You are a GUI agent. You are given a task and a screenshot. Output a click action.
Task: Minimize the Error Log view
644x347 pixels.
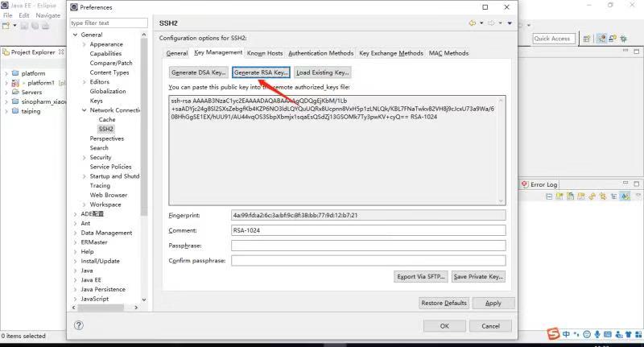pos(625,183)
